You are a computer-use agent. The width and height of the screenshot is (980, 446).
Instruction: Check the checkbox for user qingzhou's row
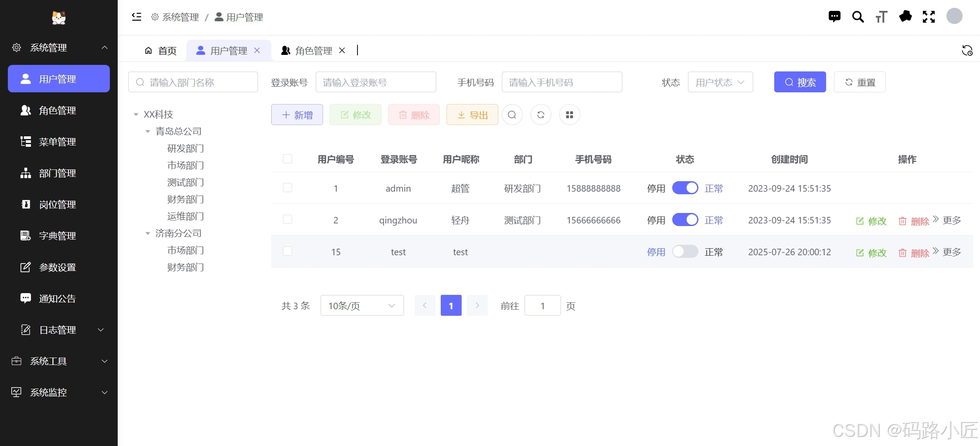(287, 220)
